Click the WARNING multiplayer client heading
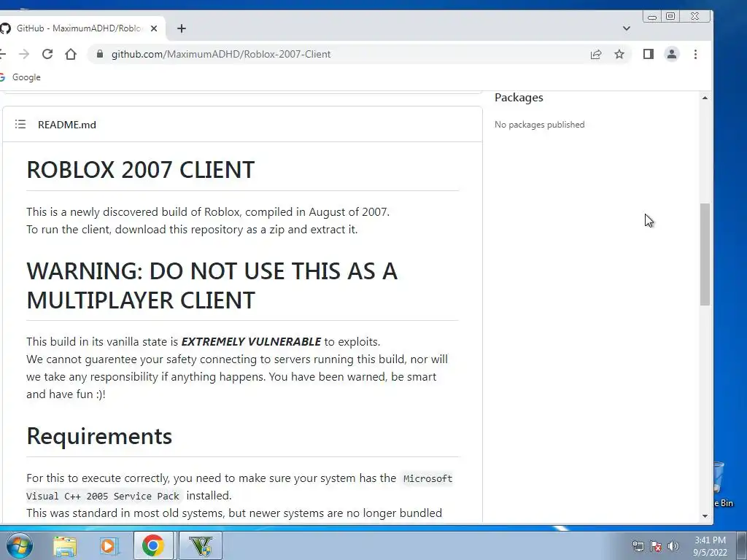Viewport: 747px width, 560px height. 212,285
